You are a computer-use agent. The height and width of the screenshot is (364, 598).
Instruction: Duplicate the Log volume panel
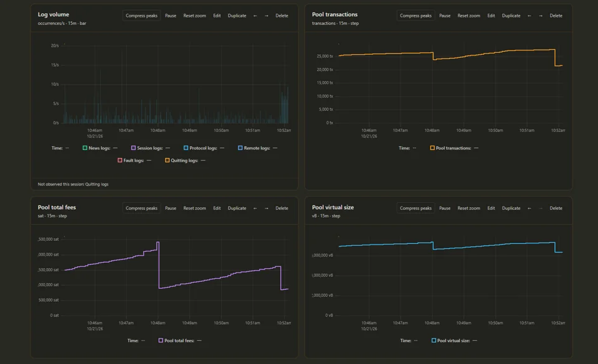(237, 16)
